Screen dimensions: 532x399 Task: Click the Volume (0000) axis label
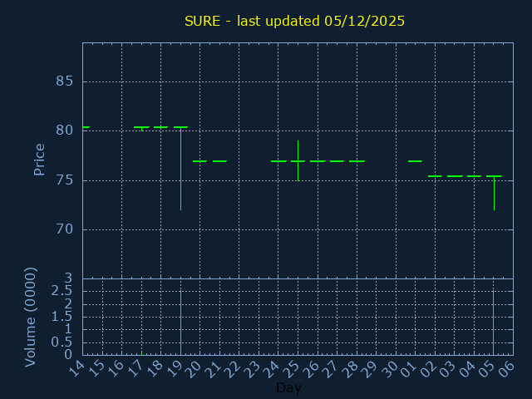(x=31, y=317)
